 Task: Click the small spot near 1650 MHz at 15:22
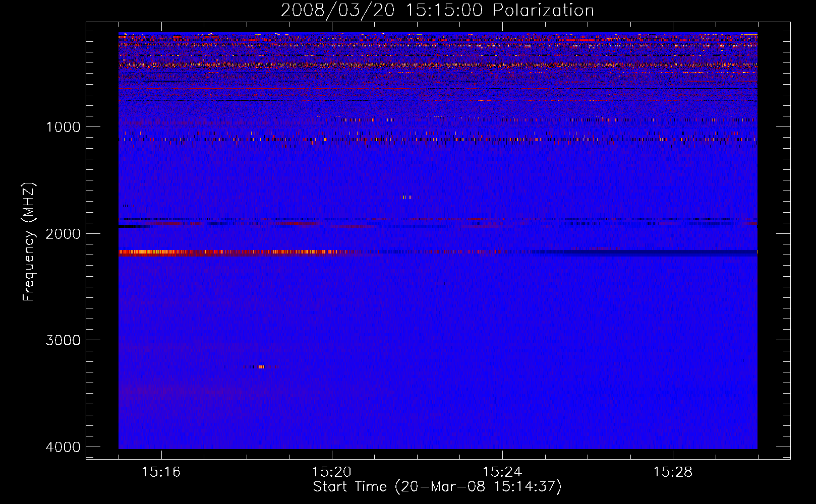coord(407,197)
